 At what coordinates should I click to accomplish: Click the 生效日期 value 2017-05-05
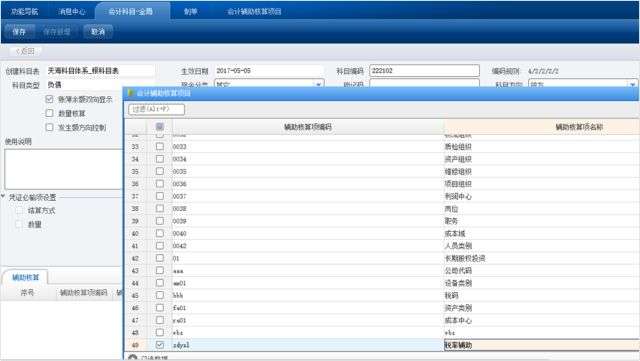click(x=233, y=71)
